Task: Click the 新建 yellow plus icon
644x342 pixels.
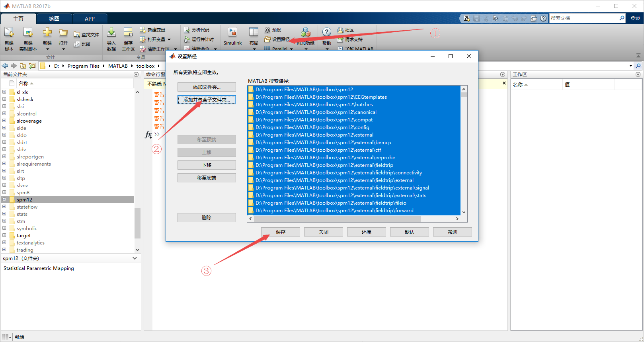Action: [x=47, y=33]
